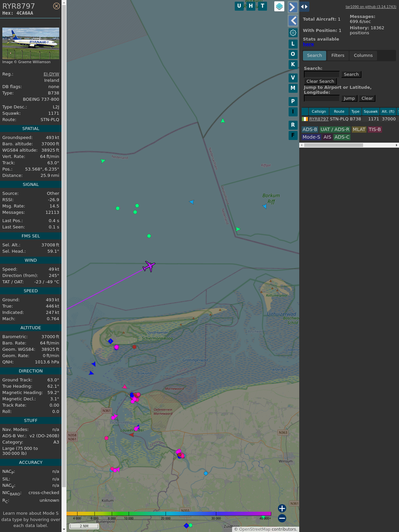Viewport: 399px width, 532px height.
Task: Toggle the L labels button
Action: point(293,44)
